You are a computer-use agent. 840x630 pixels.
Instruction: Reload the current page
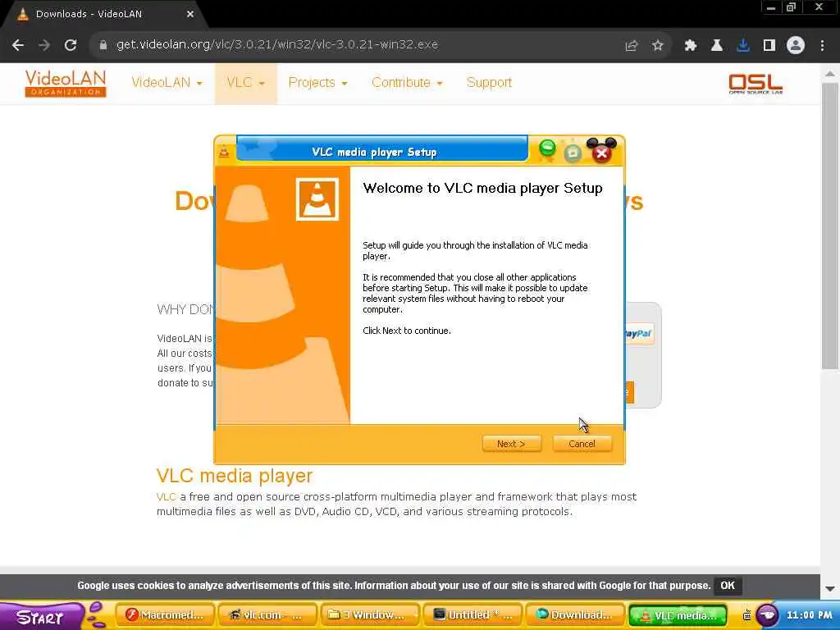pyautogui.click(x=71, y=45)
